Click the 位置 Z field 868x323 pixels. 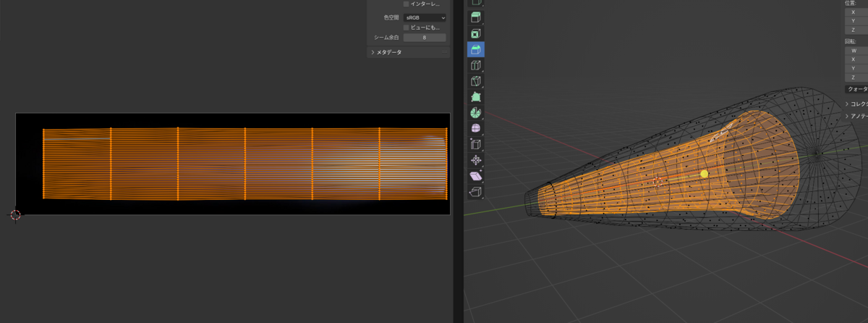point(856,31)
